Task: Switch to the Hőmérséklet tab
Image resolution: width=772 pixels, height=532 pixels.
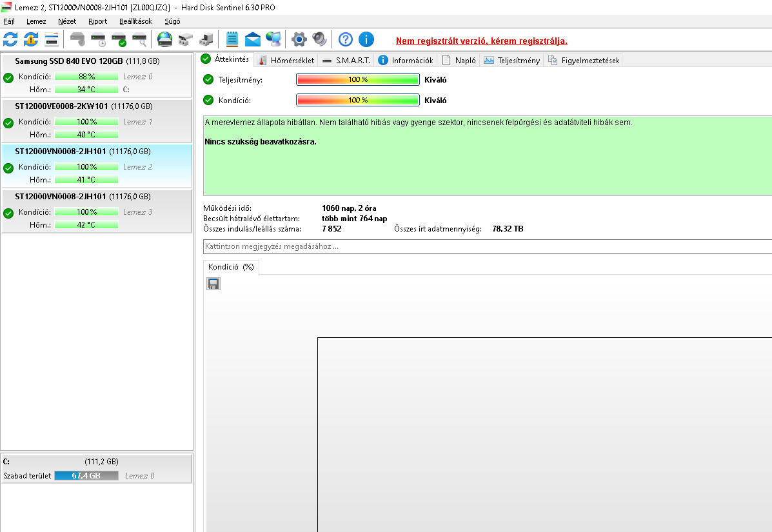Action: click(286, 60)
